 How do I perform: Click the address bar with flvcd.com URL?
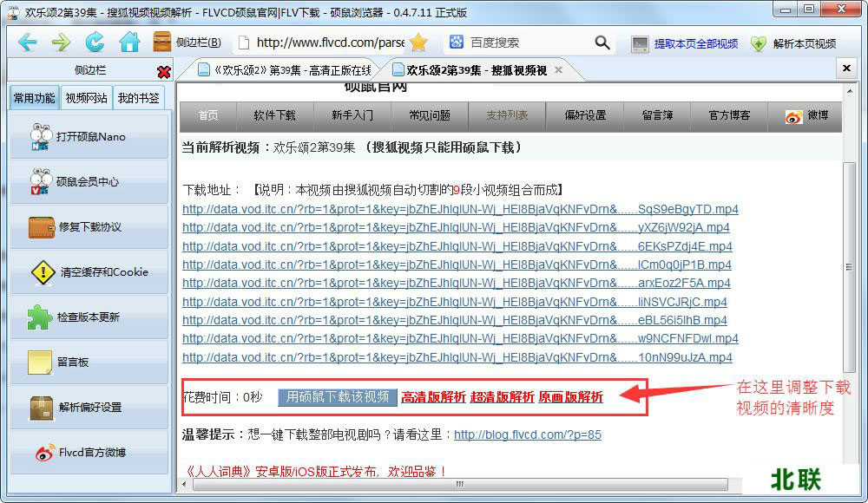pyautogui.click(x=330, y=42)
